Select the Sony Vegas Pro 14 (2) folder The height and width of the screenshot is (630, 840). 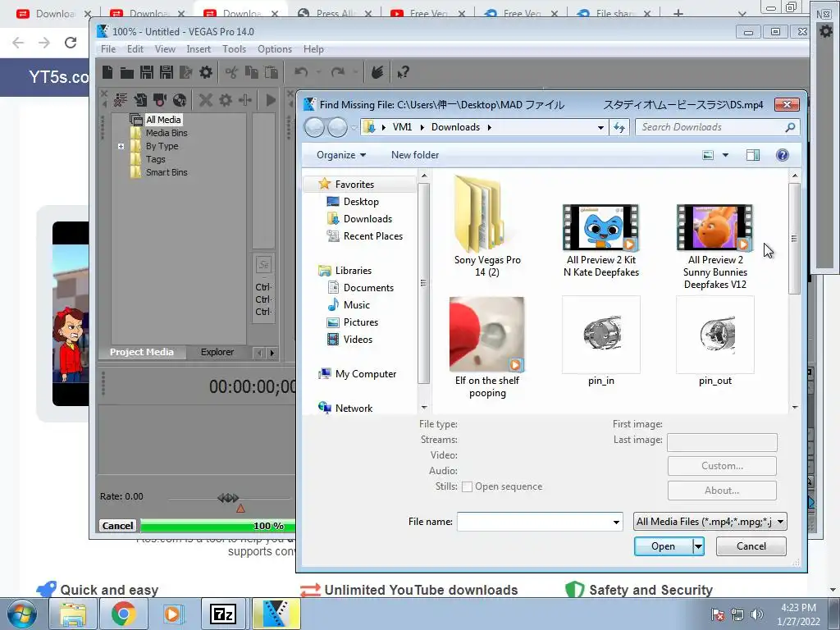click(x=487, y=228)
